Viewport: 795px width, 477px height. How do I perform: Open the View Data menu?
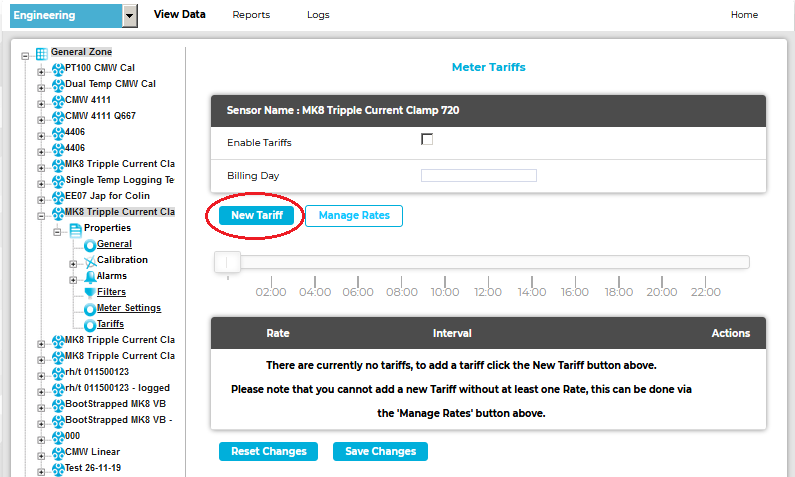tap(179, 14)
